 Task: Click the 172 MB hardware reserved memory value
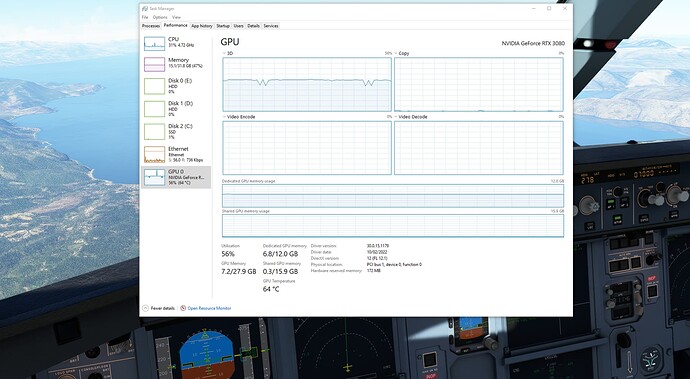pos(374,271)
